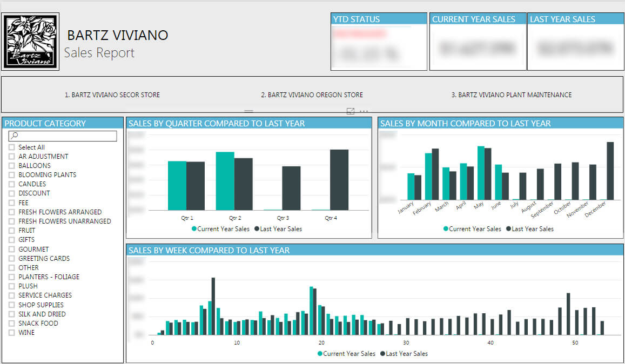Click the January label on month chart
Viewport: 625px width, 364px height.
(x=406, y=208)
